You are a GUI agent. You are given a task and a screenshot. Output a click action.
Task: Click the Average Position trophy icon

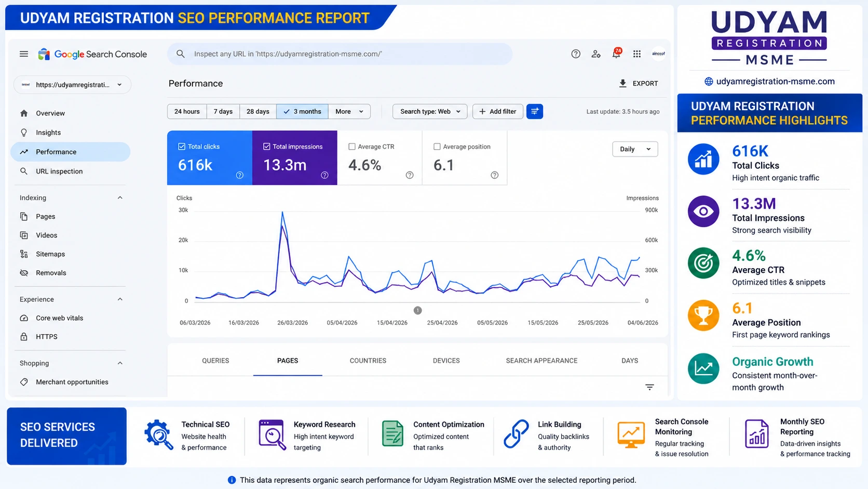coord(703,315)
